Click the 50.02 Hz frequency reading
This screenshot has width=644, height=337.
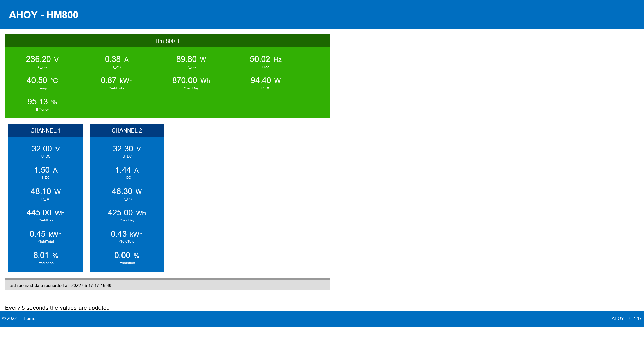266,59
